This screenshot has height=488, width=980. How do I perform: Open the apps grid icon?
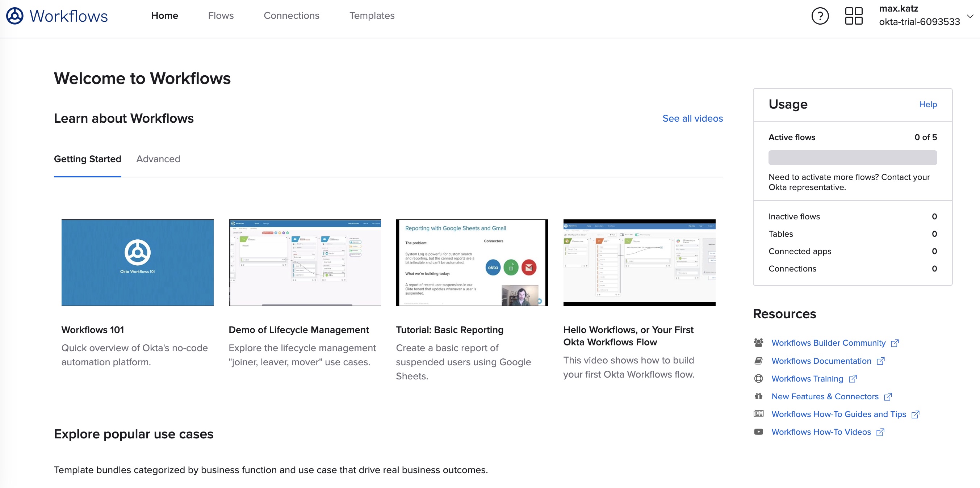tap(853, 16)
